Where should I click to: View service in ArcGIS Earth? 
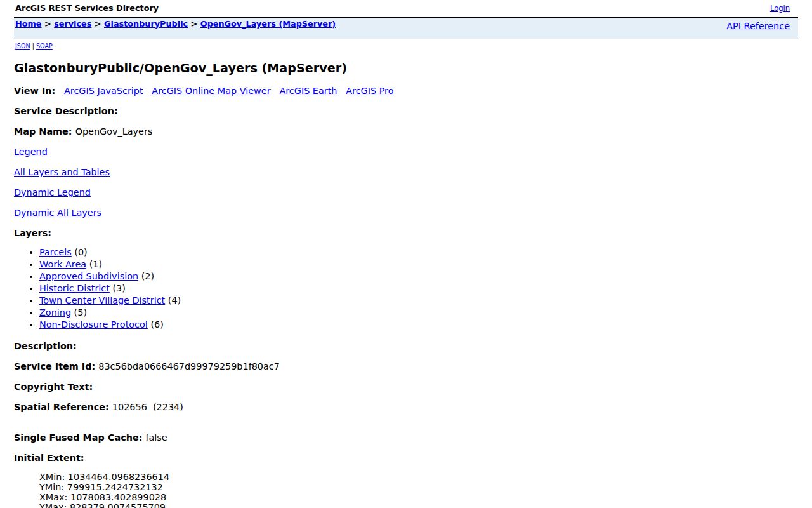point(308,91)
